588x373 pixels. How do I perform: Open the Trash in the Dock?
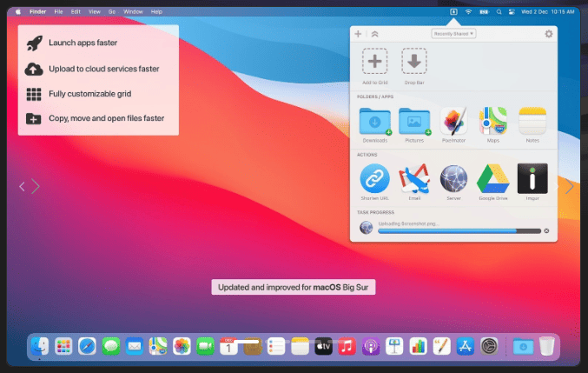click(x=547, y=346)
